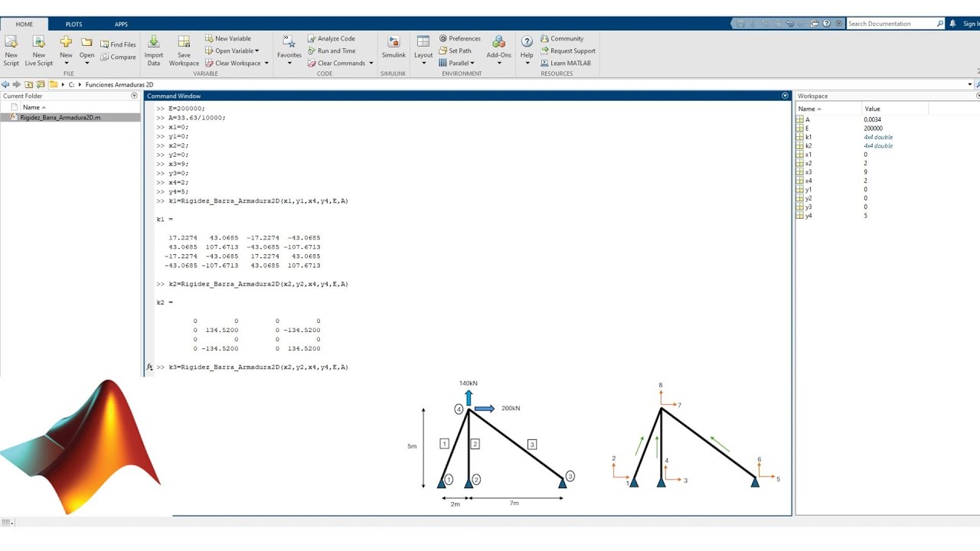
Task: Open the Layout dropdown
Action: coord(423,51)
